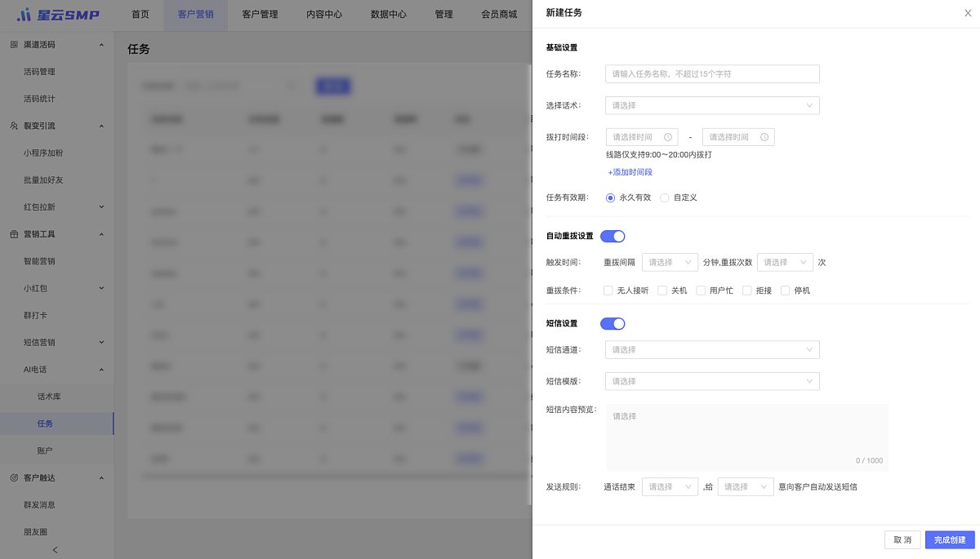
Task: Click the 渠道活码 QR icon in sidebar
Action: 13,45
